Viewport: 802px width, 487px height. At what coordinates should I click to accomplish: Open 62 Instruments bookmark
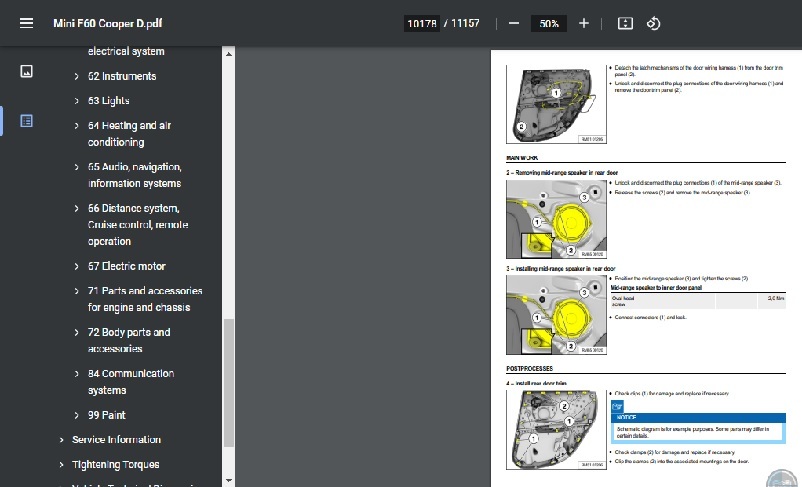(122, 76)
